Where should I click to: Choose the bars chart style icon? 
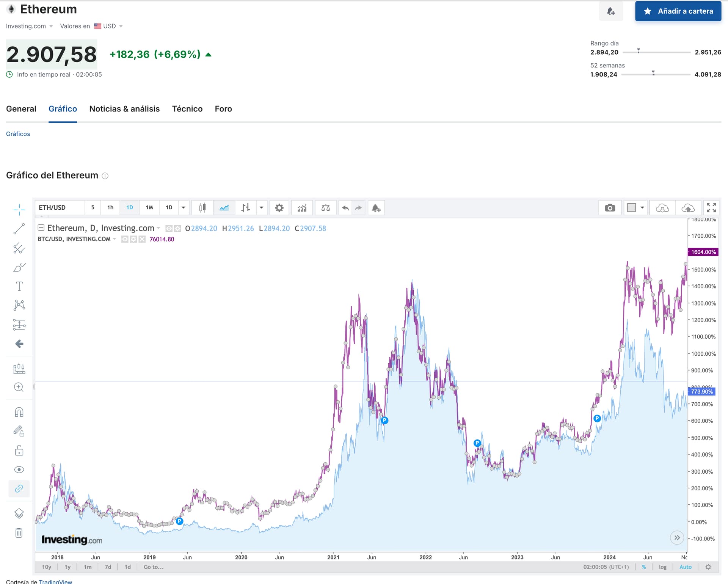point(246,208)
